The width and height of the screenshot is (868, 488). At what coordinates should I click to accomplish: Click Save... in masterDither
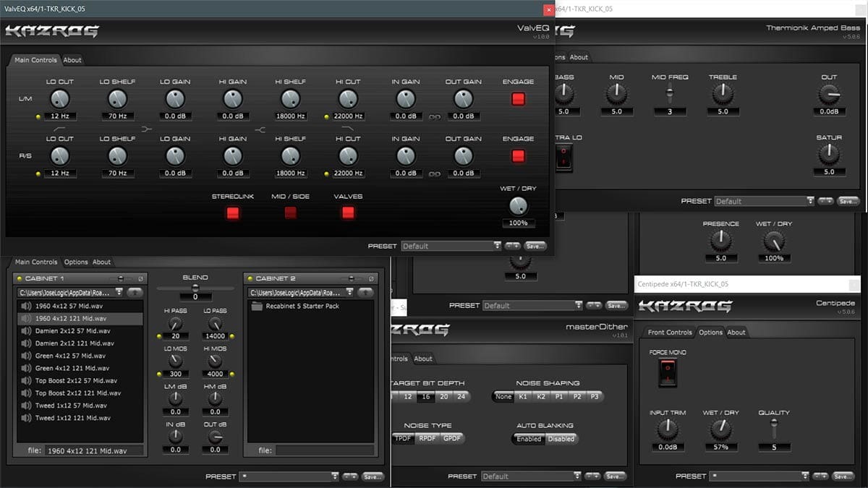(616, 476)
